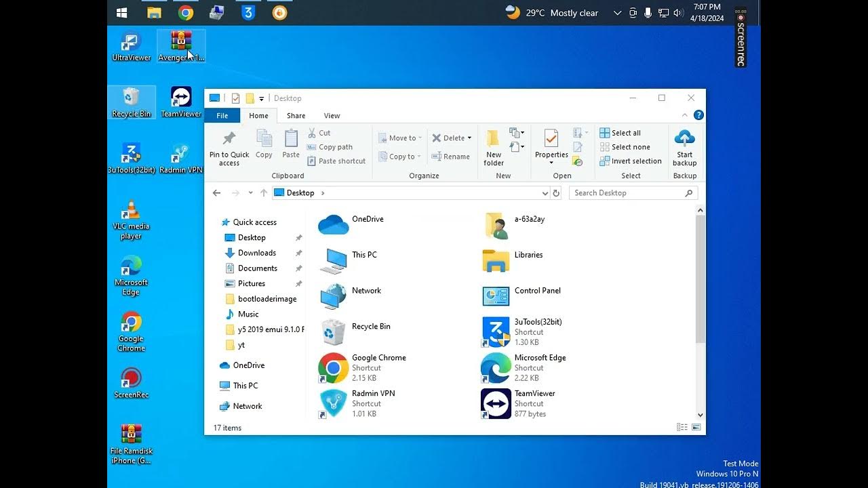
Task: Switch to the View tab
Action: pyautogui.click(x=332, y=116)
